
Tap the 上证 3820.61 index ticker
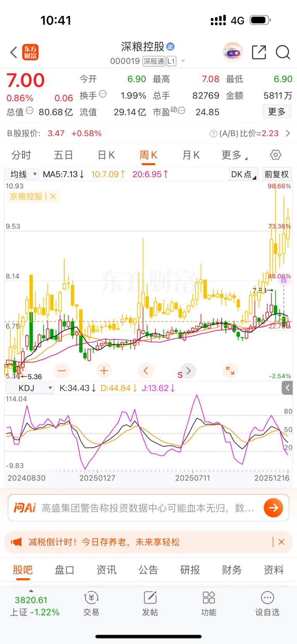(x=34, y=606)
